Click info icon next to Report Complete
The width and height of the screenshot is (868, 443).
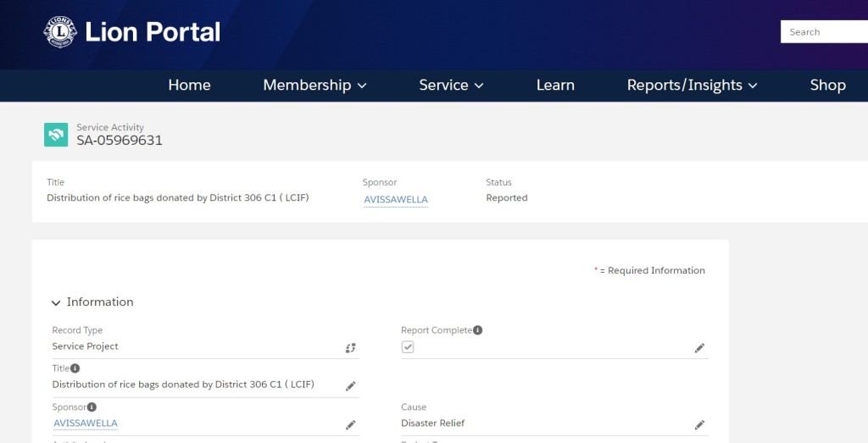(x=478, y=330)
